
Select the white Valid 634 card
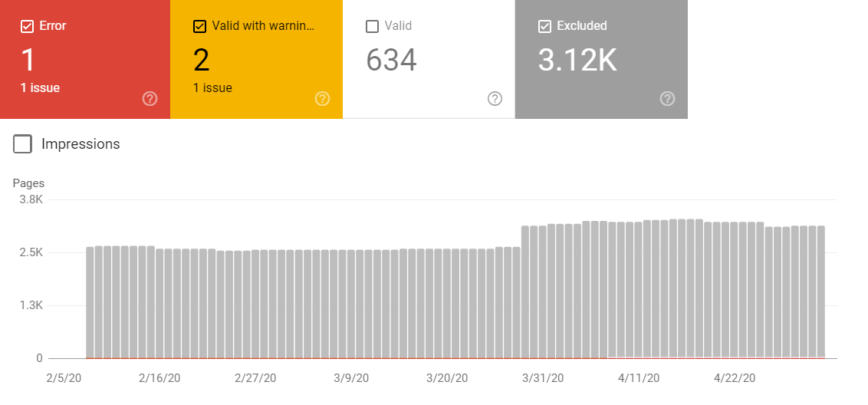click(x=429, y=59)
